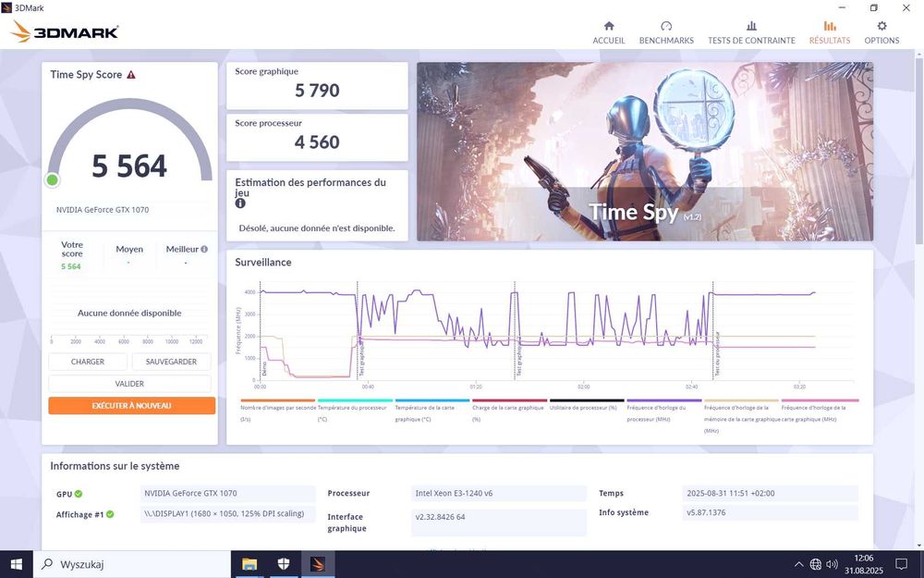This screenshot has width=924, height=578.
Task: Click first Test graphique marker near 00:40
Action: point(362,358)
